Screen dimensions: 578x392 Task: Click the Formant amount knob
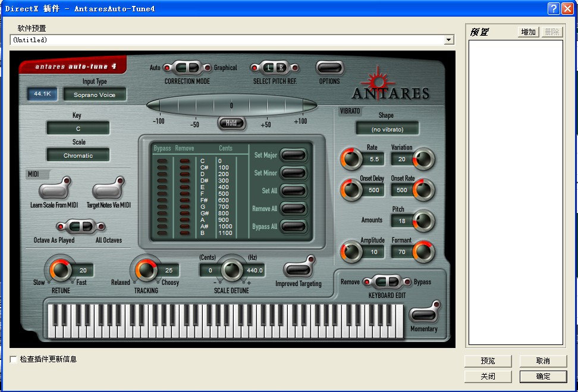(423, 252)
